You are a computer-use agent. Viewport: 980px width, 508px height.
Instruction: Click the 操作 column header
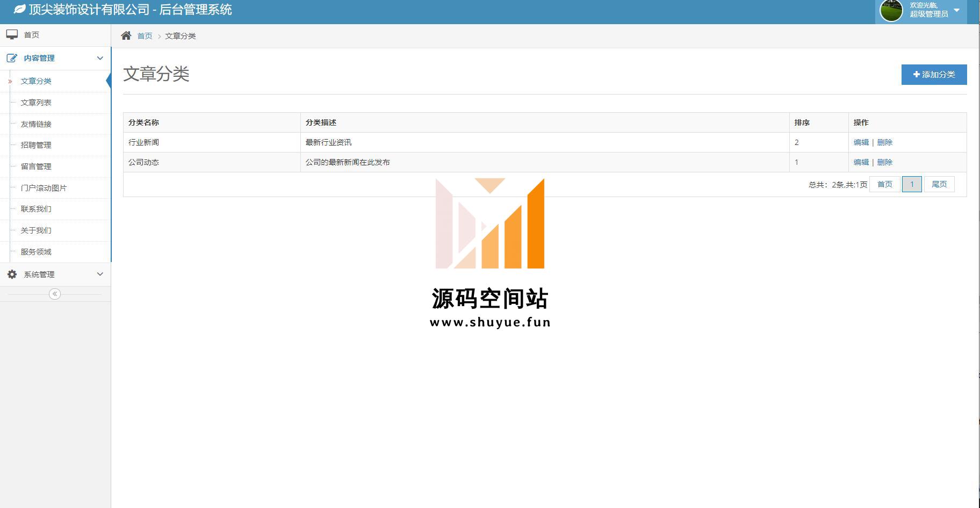[907, 122]
